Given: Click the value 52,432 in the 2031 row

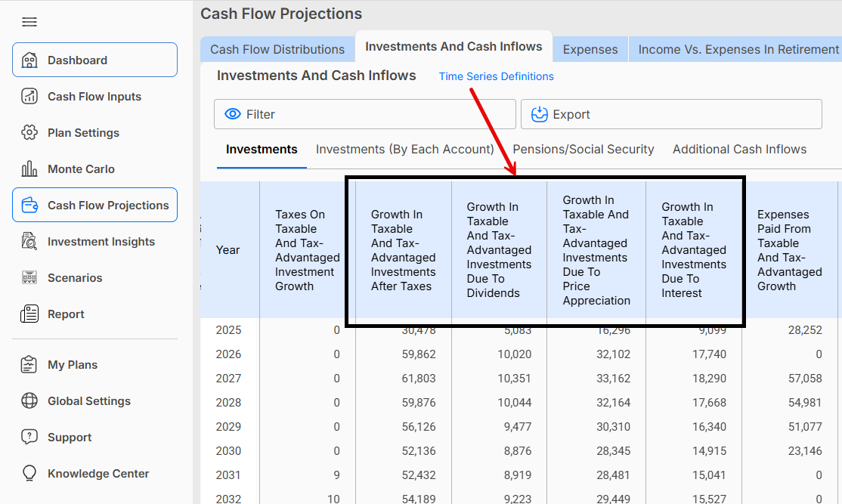Looking at the screenshot, I should (419, 475).
